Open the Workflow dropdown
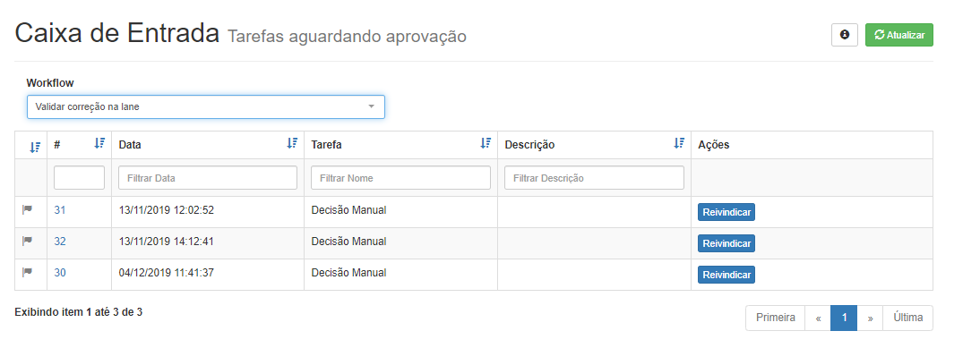This screenshot has width=980, height=348. pos(206,106)
